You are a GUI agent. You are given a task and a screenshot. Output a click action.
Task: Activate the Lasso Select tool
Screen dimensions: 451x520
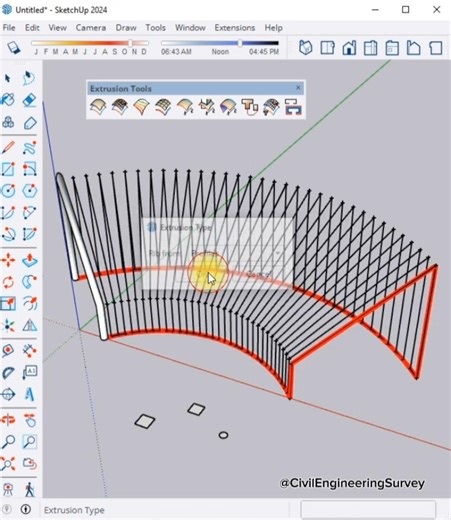[x=29, y=78]
